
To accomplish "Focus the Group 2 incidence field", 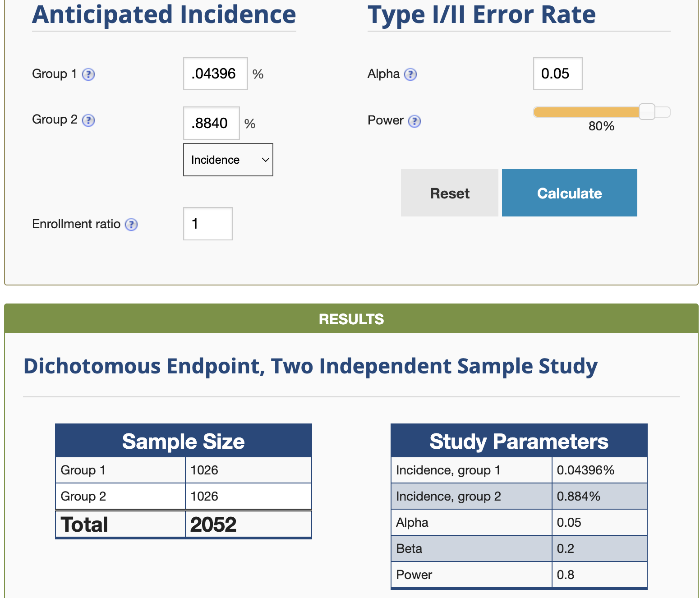I will point(211,123).
